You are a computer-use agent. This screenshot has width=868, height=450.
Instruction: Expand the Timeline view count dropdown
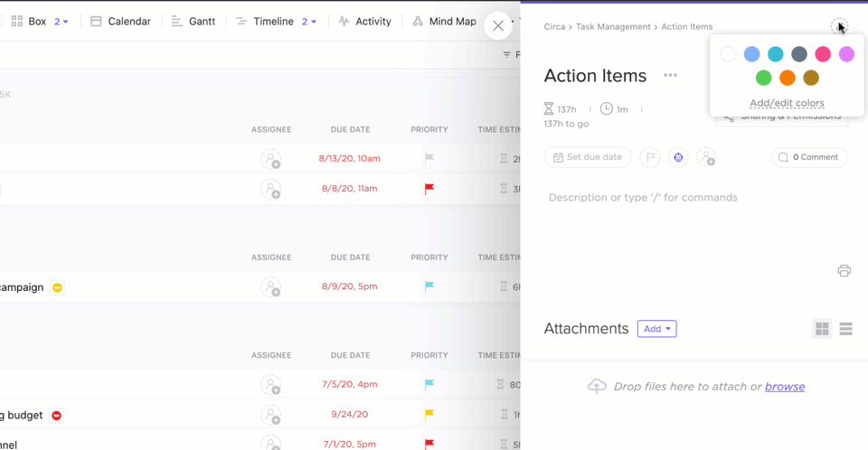[x=309, y=22]
